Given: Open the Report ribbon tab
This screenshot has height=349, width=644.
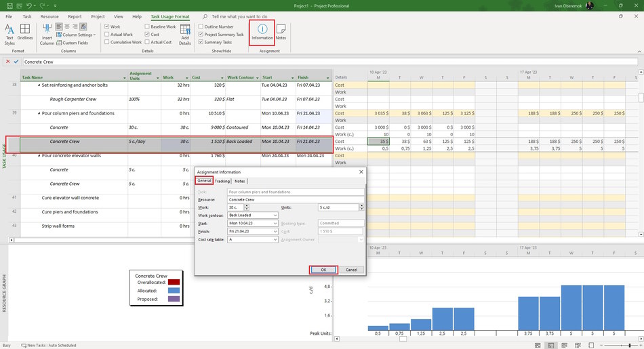Looking at the screenshot, I should (x=75, y=17).
